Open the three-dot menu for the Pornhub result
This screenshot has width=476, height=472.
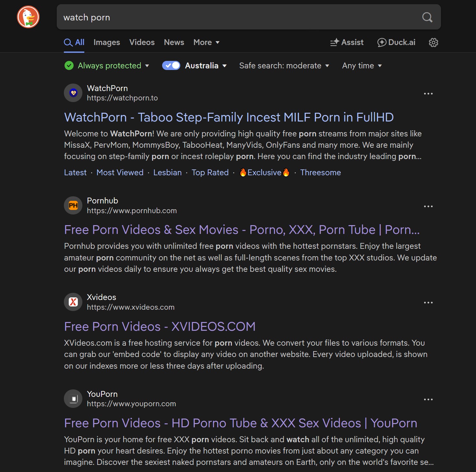tap(428, 206)
